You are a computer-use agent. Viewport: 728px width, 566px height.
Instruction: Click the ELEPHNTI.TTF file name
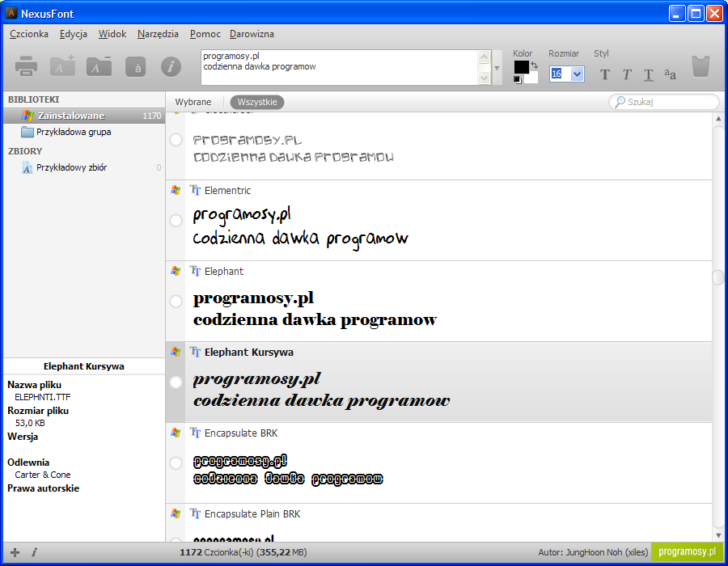click(x=43, y=397)
